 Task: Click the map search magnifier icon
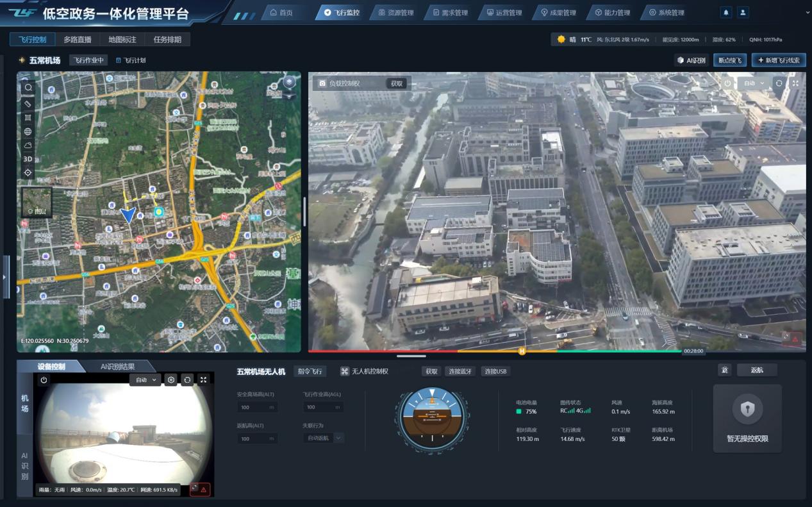28,88
